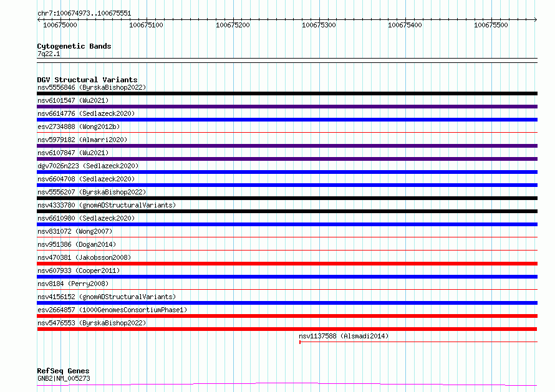
Task: Click the RefSeq Genes track title
Action: [x=63, y=371]
